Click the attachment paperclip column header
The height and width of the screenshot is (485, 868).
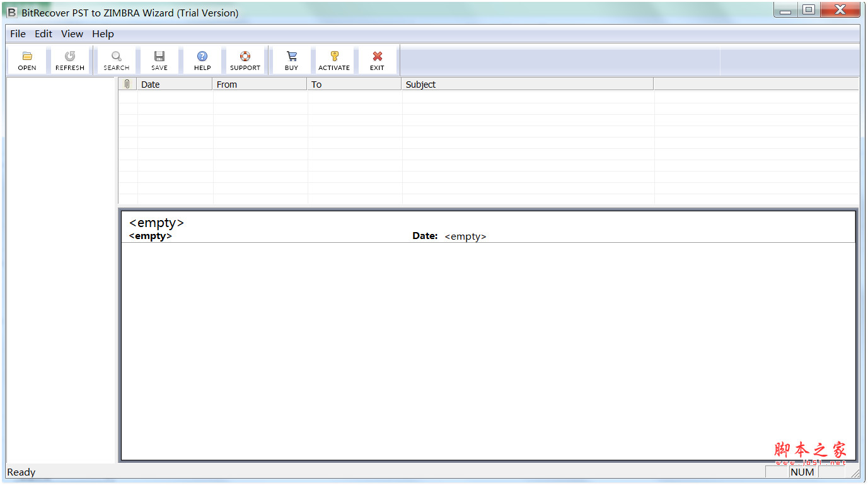[127, 85]
